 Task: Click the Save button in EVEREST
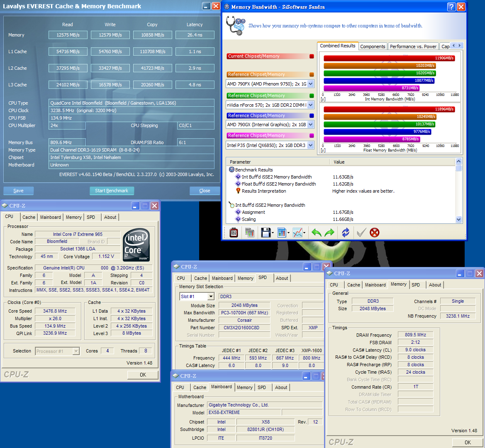click(18, 191)
